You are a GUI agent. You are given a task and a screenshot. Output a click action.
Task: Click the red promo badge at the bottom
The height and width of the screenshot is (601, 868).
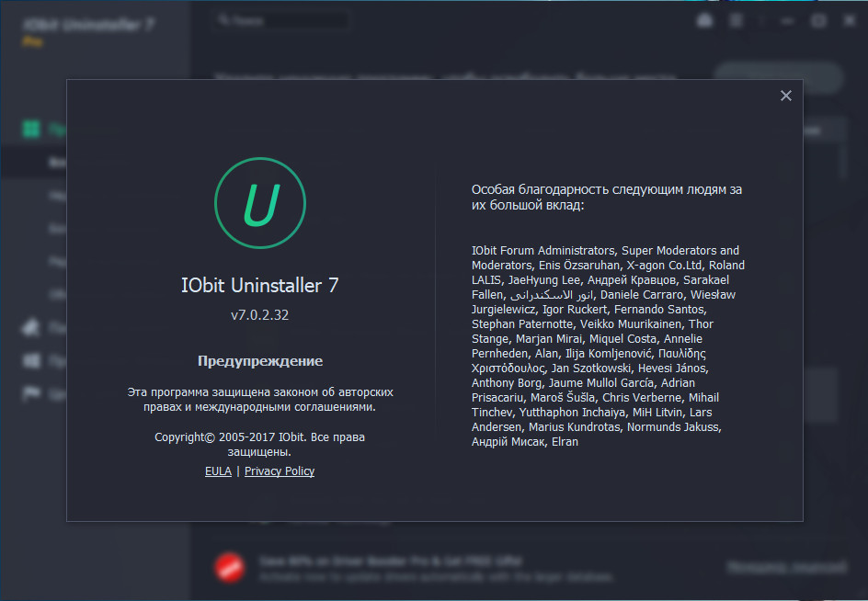pyautogui.click(x=229, y=567)
